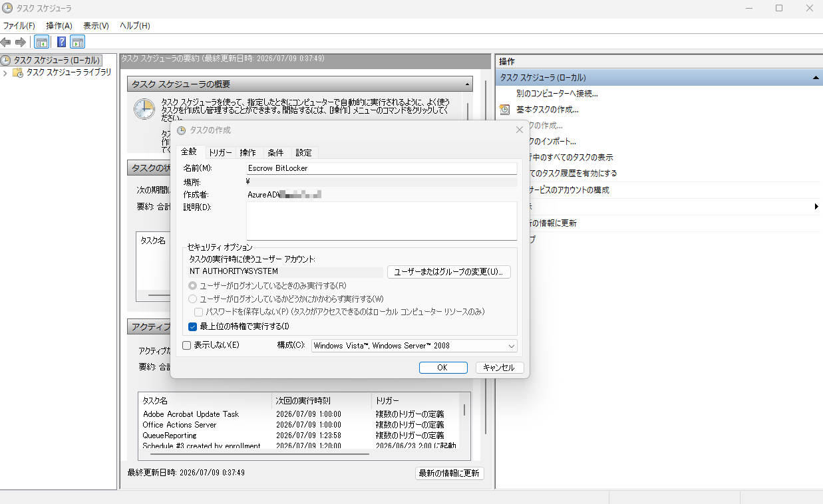
Task: Click NT AUTHORITY¥SYSTEM account text
Action: click(x=234, y=271)
